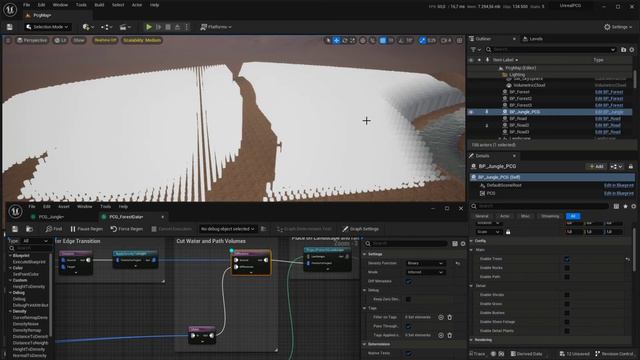Open the add-content icon next to Selection Mode
This screenshot has height=360, width=640.
pyautogui.click(x=88, y=27)
